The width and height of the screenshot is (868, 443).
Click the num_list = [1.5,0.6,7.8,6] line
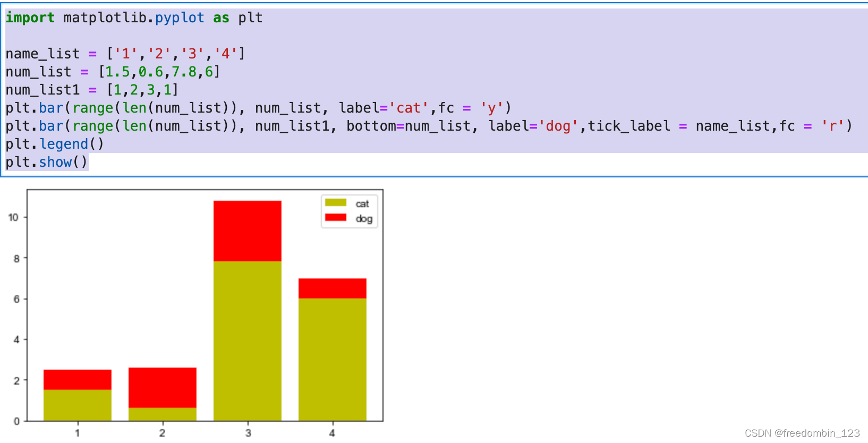113,72
